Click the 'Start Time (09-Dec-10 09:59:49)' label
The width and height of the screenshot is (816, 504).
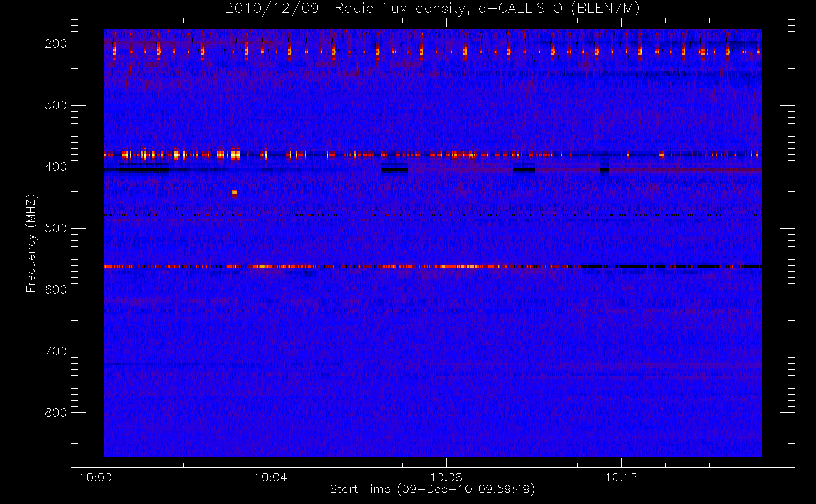432,489
